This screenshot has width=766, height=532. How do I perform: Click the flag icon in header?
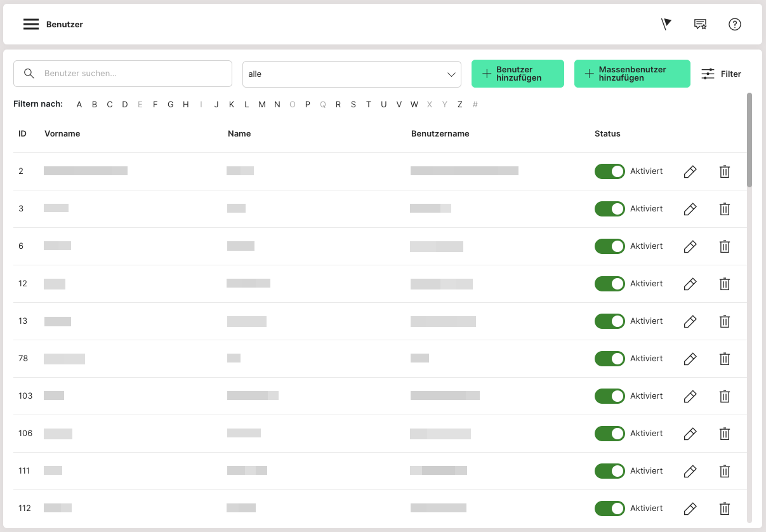[666, 24]
